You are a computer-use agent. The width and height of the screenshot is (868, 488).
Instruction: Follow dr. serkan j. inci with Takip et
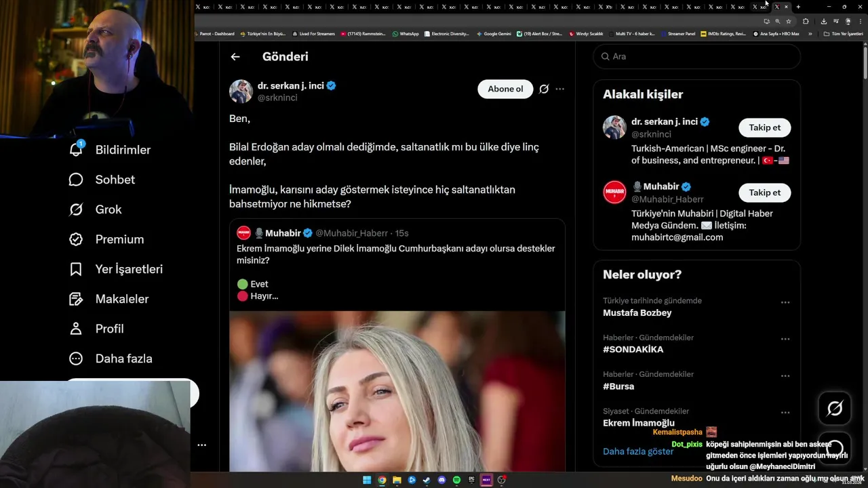point(764,127)
